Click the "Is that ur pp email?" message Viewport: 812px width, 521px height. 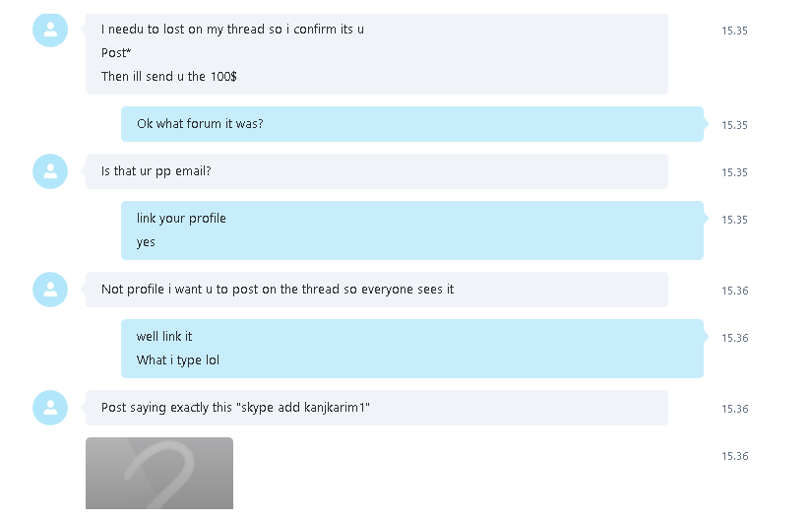click(377, 171)
